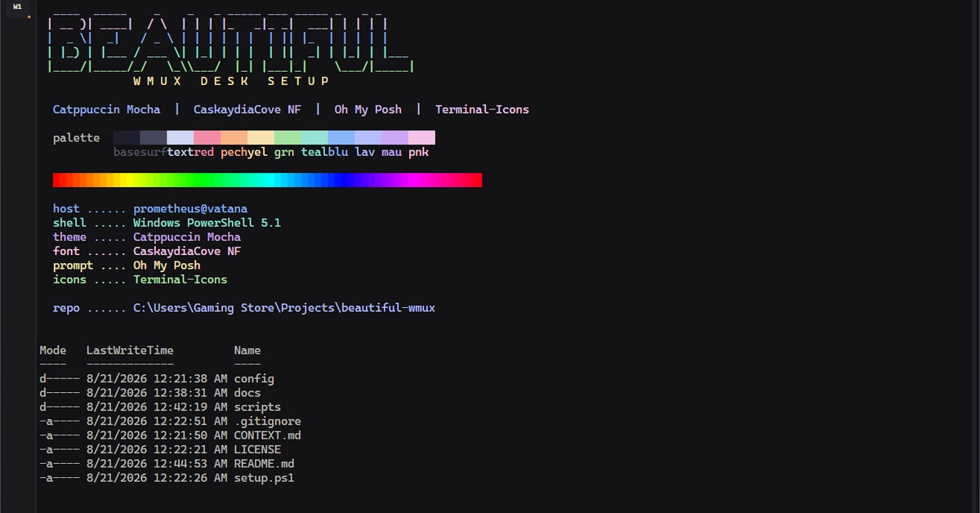Image resolution: width=980 pixels, height=513 pixels.
Task: Pick the yellow (yel) palette swatch
Action: point(261,137)
